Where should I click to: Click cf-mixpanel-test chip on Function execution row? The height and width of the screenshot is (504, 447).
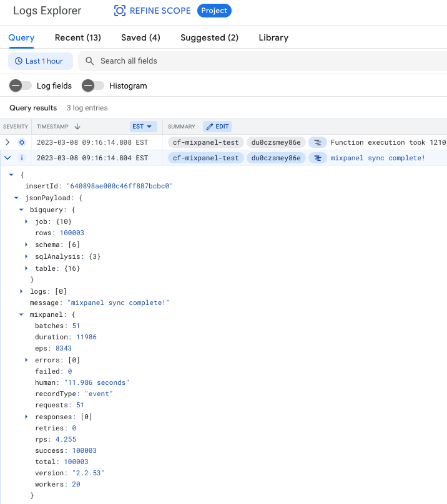point(206,142)
